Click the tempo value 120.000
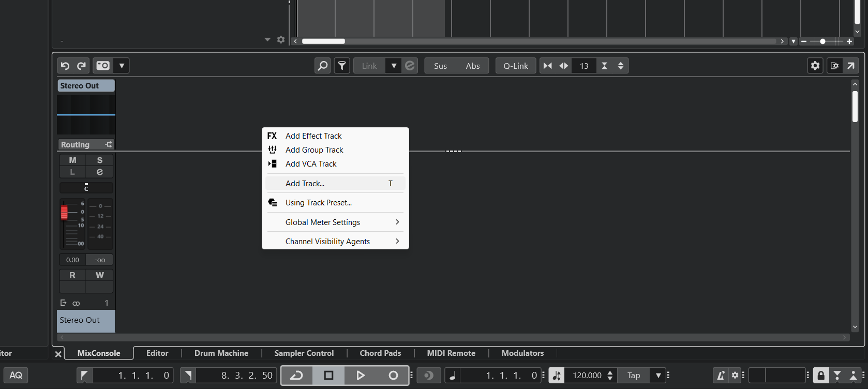 point(587,376)
